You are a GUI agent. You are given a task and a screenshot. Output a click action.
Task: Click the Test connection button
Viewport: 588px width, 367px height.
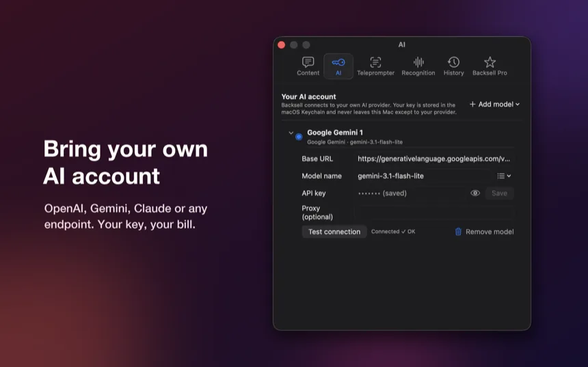click(x=334, y=232)
